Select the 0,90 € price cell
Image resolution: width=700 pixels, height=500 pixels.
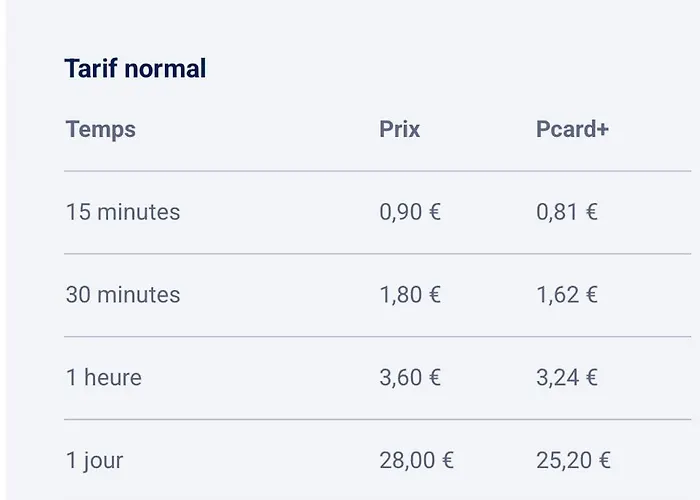410,212
